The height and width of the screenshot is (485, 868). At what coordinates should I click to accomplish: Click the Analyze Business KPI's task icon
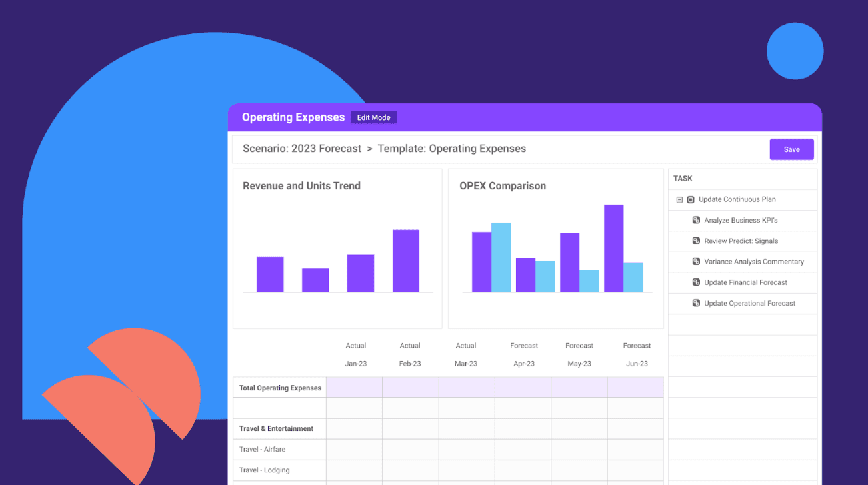click(696, 220)
